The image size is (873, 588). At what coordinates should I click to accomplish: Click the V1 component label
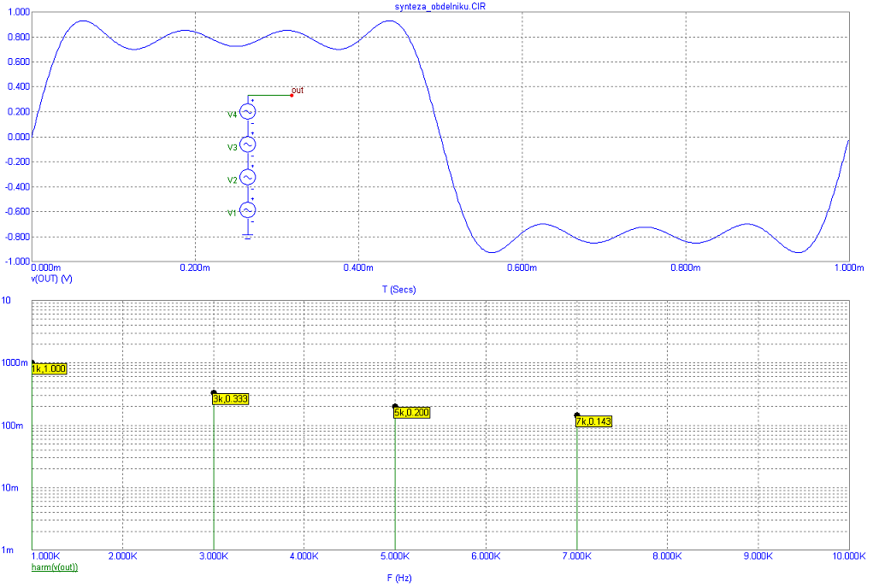233,213
